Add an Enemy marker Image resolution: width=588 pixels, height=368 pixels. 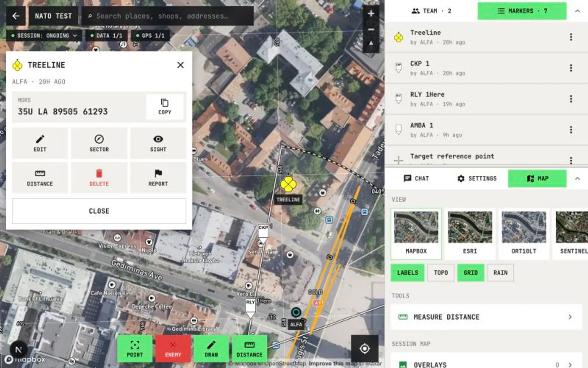(x=173, y=349)
